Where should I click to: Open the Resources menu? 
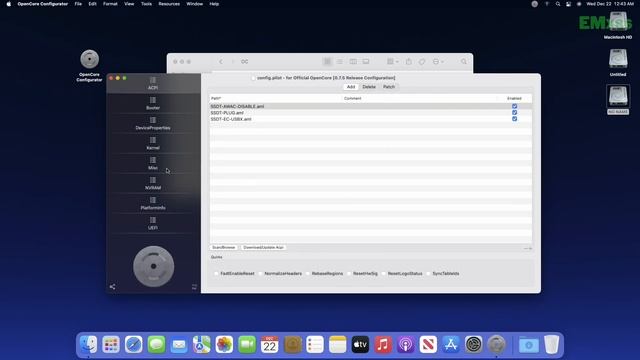click(x=169, y=4)
